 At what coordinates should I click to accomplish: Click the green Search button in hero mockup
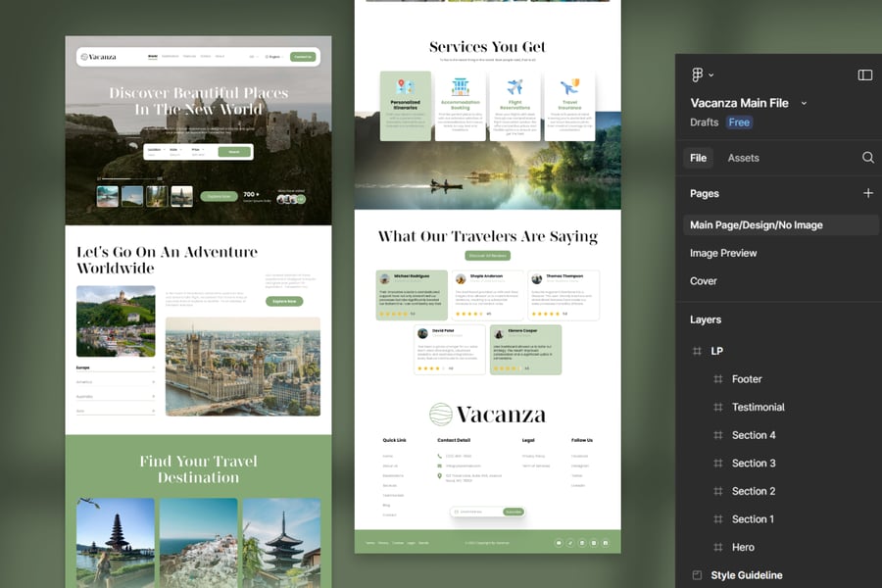(x=234, y=152)
